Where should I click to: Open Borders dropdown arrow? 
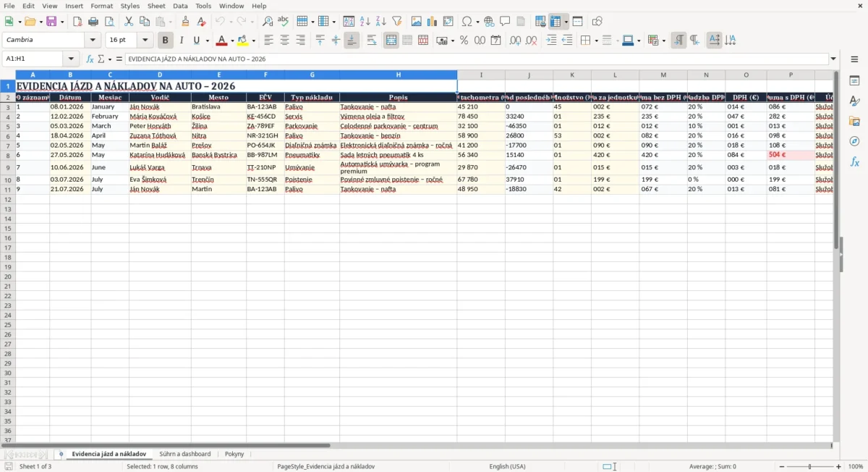tap(596, 41)
